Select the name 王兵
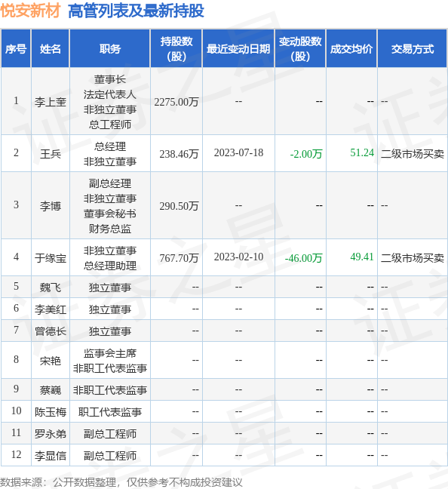Image resolution: width=448 pixels, height=489 pixels. (x=51, y=154)
